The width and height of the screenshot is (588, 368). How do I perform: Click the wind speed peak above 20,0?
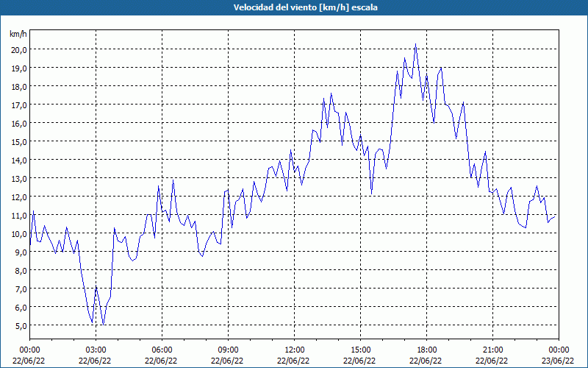(415, 44)
